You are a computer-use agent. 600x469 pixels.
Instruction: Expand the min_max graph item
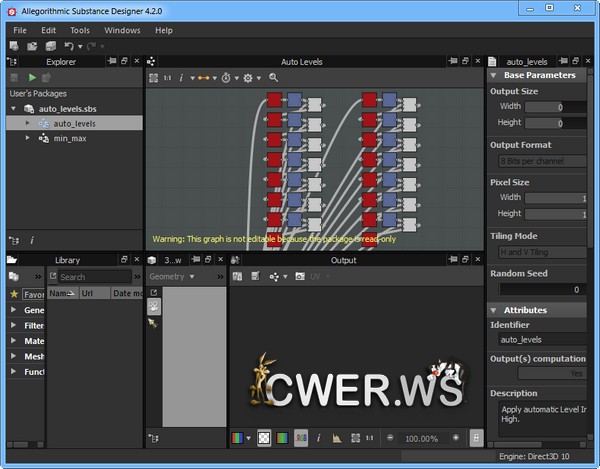tap(27, 138)
